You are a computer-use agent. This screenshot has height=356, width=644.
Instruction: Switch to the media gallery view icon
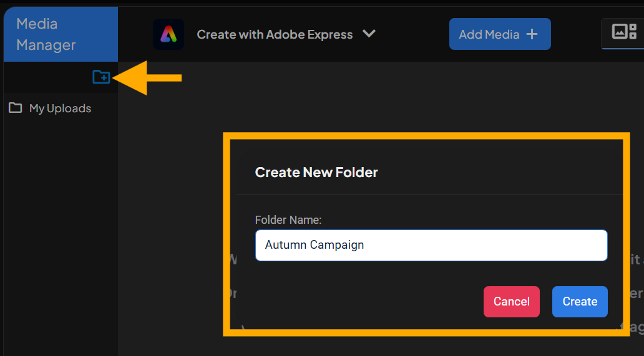pos(623,31)
